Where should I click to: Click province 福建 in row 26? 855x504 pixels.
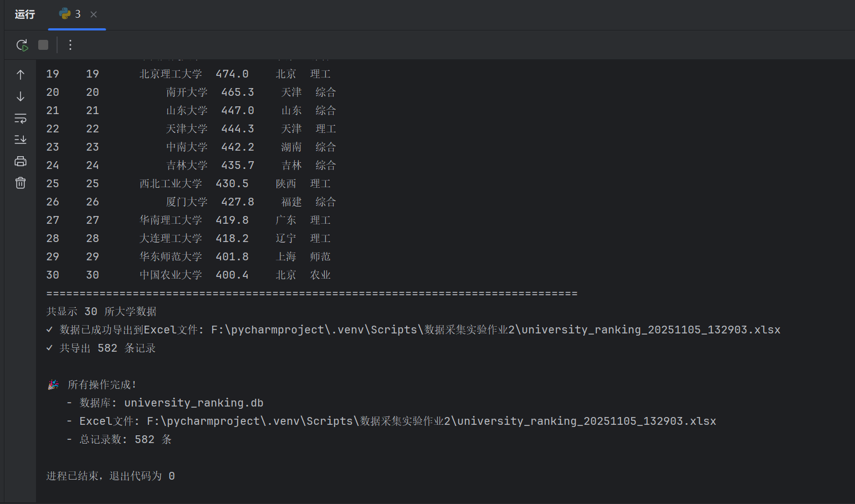(x=291, y=202)
